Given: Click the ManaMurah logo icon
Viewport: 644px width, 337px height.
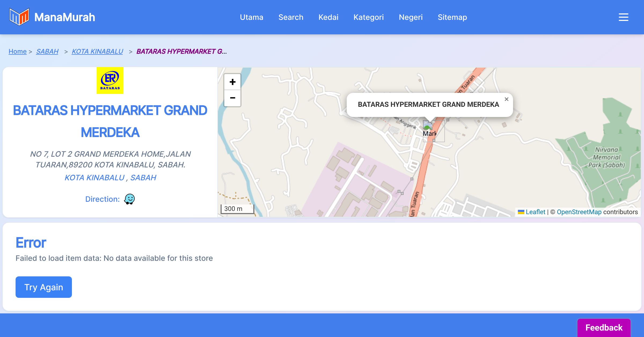Looking at the screenshot, I should [x=19, y=17].
